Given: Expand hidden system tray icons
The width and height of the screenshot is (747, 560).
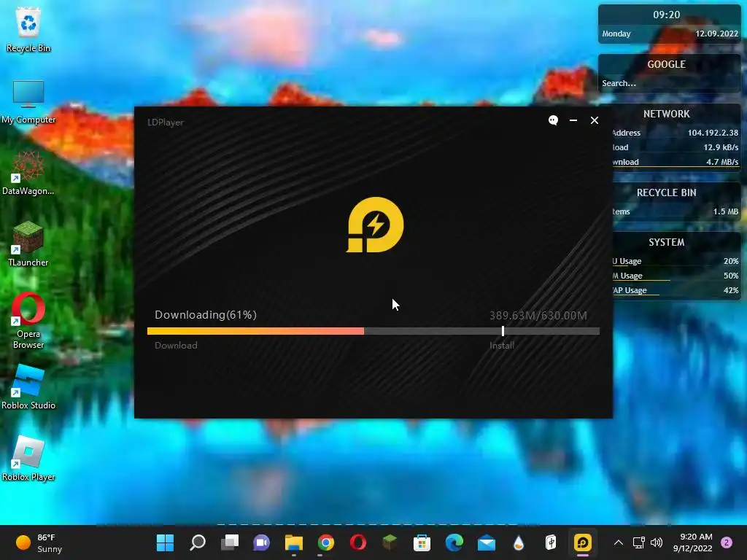Looking at the screenshot, I should tap(619, 542).
